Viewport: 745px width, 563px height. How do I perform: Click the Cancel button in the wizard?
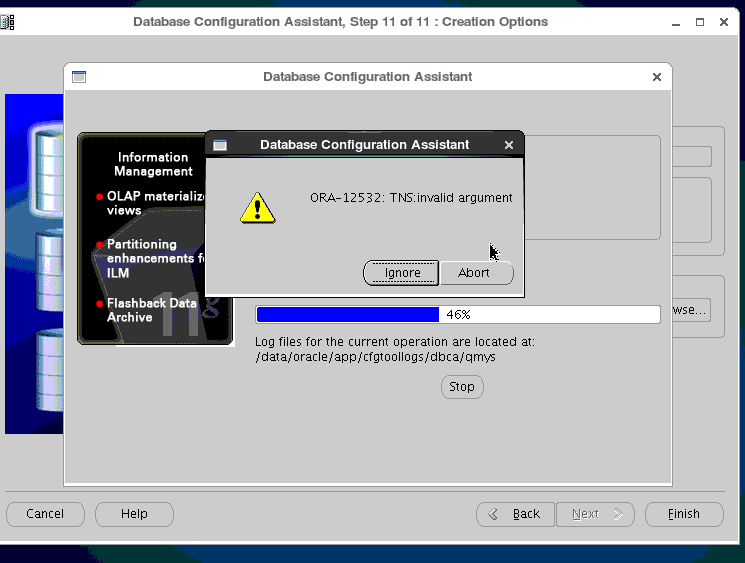pos(45,514)
